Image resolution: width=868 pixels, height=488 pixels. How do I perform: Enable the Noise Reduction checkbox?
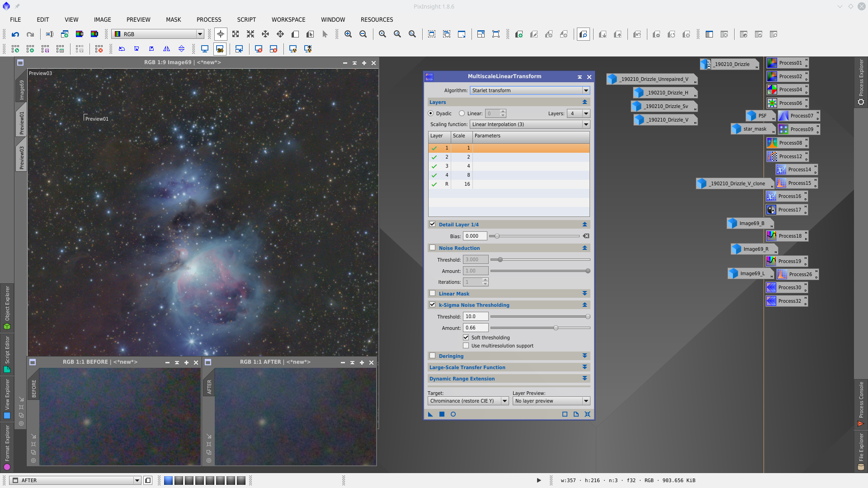click(x=433, y=248)
